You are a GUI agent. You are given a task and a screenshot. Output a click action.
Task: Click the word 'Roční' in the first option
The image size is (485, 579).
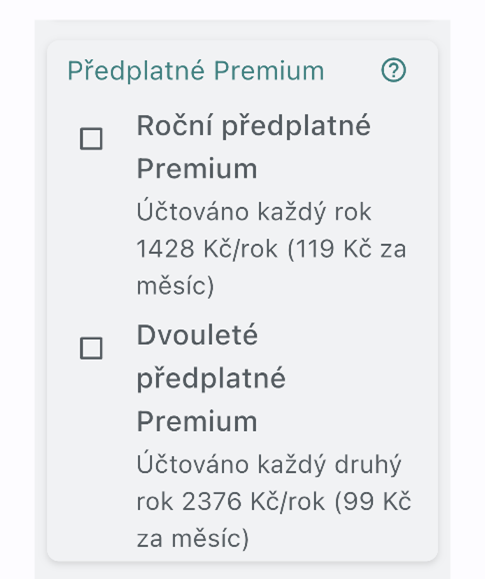tap(174, 126)
